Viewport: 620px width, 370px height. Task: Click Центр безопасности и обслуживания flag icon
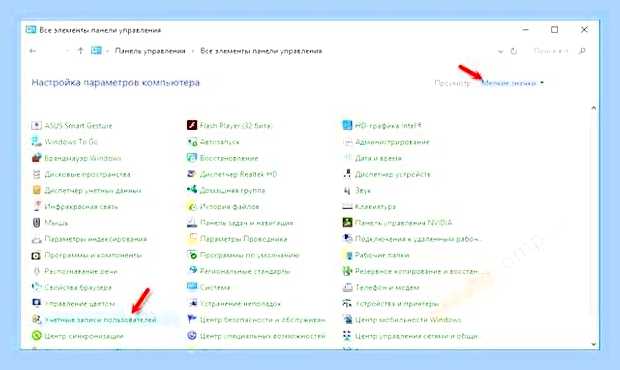click(x=192, y=320)
